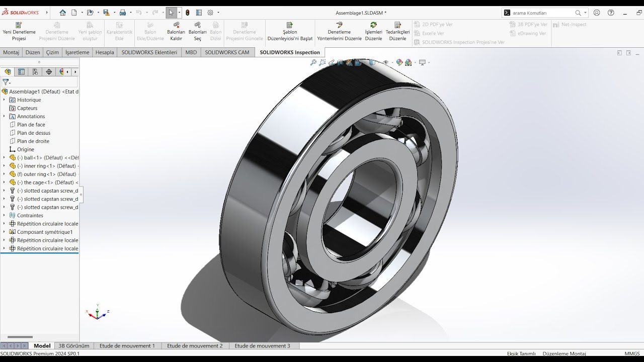Open the 3B Görünüm tab

pyautogui.click(x=74, y=346)
